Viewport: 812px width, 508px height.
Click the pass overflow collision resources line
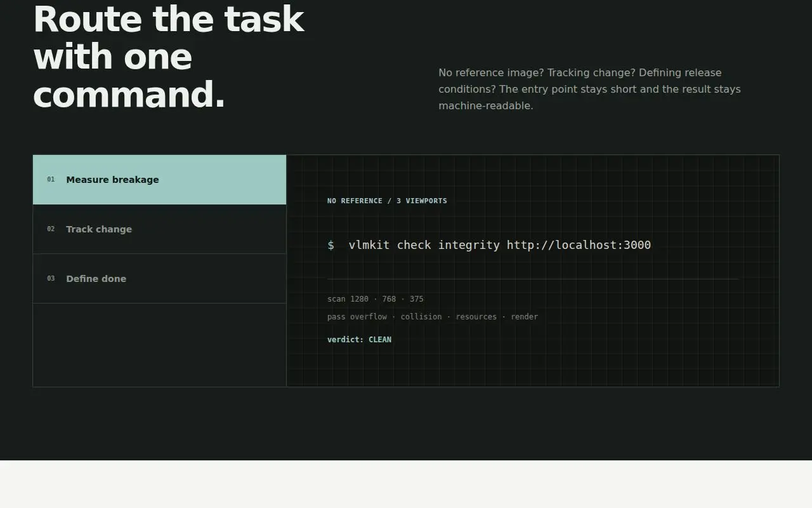coord(433,317)
